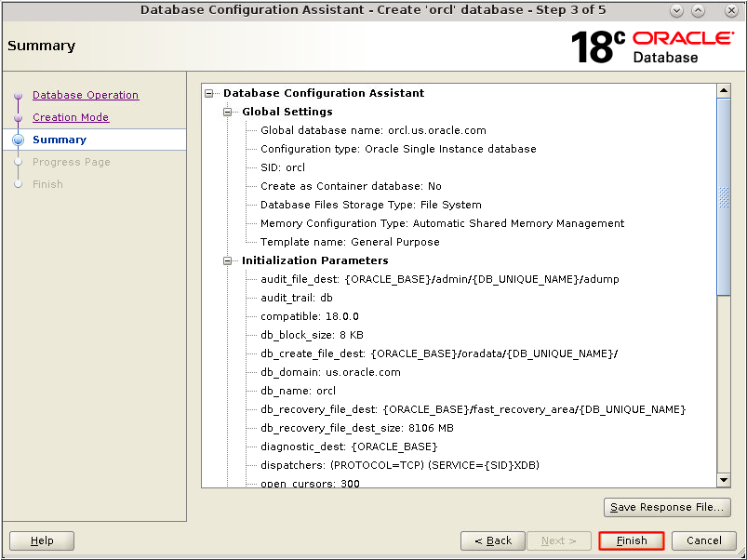Select the Database Configuration Assistant root label
Image resolution: width=747 pixels, height=560 pixels.
point(324,93)
